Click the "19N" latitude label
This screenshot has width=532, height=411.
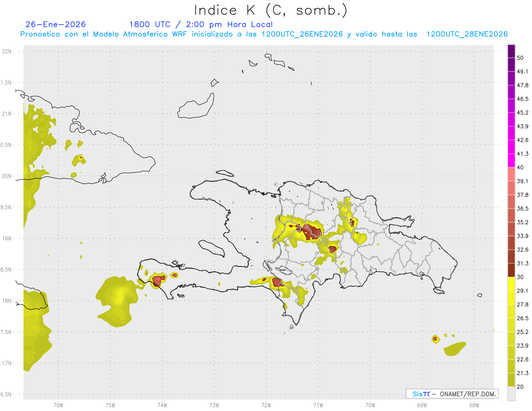pos(8,239)
